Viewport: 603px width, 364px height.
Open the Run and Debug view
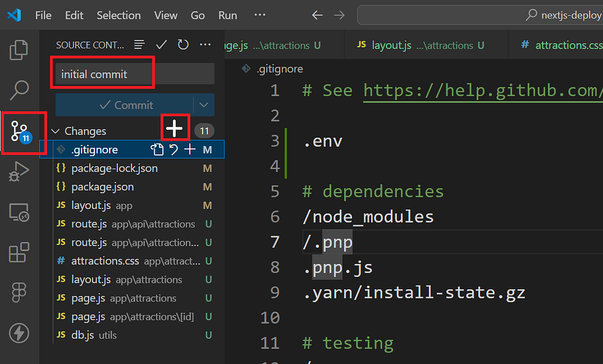click(x=18, y=171)
